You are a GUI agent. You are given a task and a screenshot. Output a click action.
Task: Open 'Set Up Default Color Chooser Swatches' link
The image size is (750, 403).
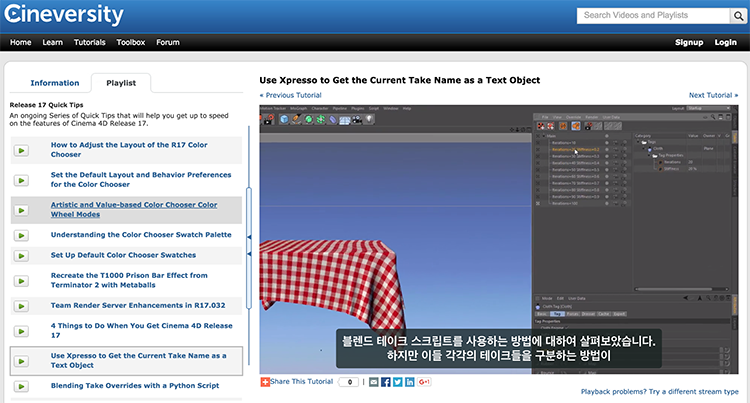tap(123, 255)
